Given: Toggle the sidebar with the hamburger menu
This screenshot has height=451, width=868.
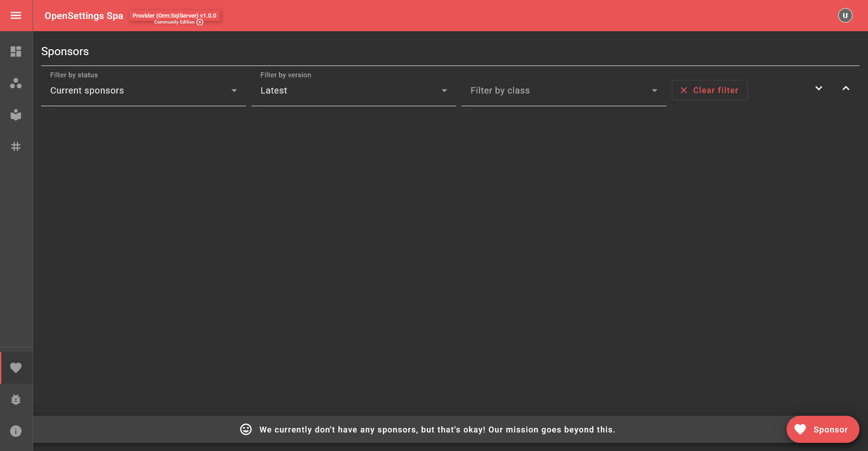Looking at the screenshot, I should pyautogui.click(x=16, y=15).
